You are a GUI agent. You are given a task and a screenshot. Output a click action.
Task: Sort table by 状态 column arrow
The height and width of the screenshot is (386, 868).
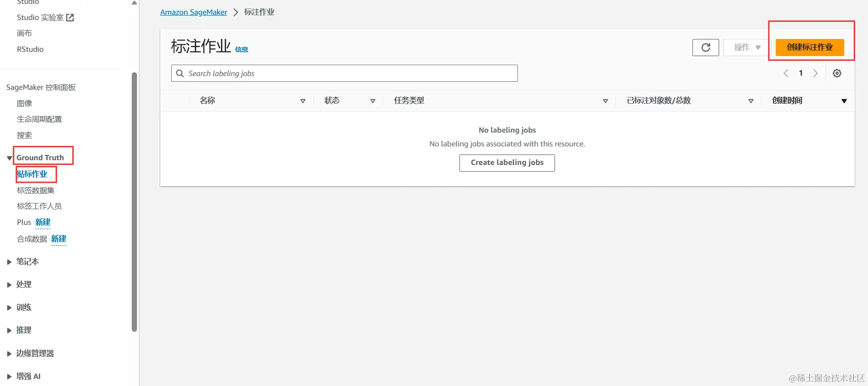373,101
